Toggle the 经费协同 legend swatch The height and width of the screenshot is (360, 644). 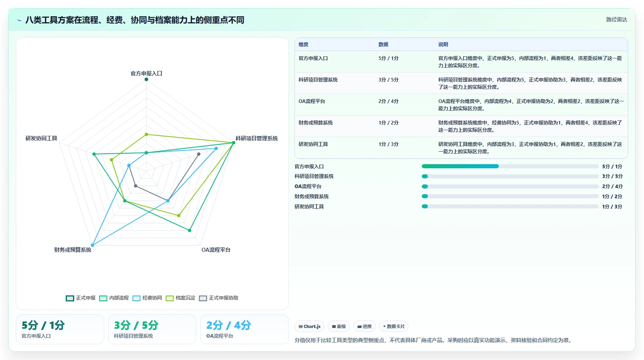tap(136, 298)
